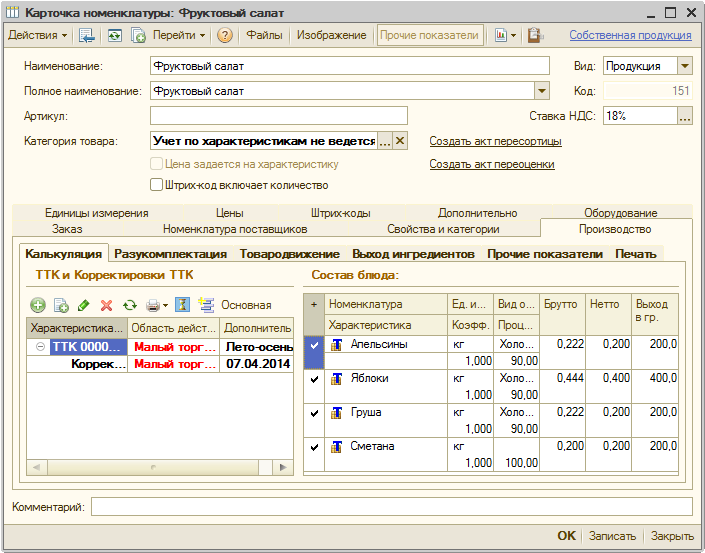Click the copy-with-plus toolbar icon
This screenshot has width=705, height=553.
point(138,35)
